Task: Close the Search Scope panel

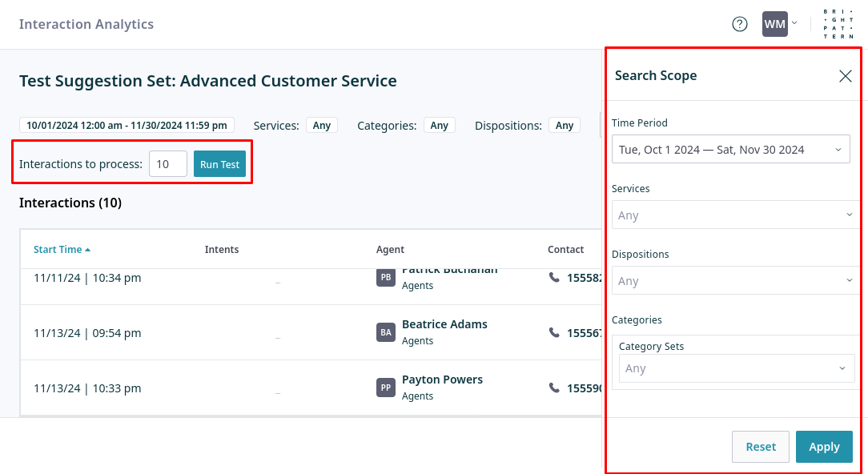Action: pyautogui.click(x=845, y=76)
